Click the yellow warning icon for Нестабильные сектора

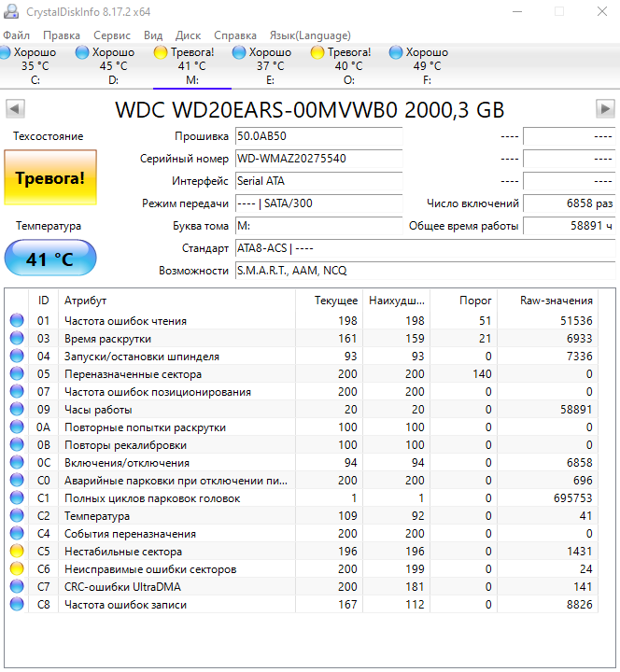(x=17, y=552)
